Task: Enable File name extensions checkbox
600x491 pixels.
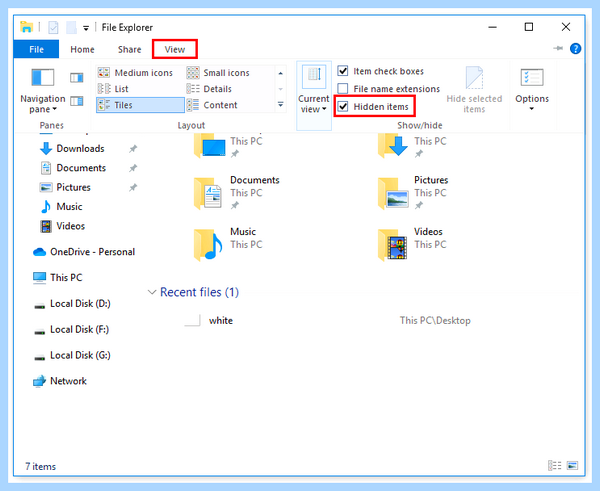Action: tap(343, 89)
